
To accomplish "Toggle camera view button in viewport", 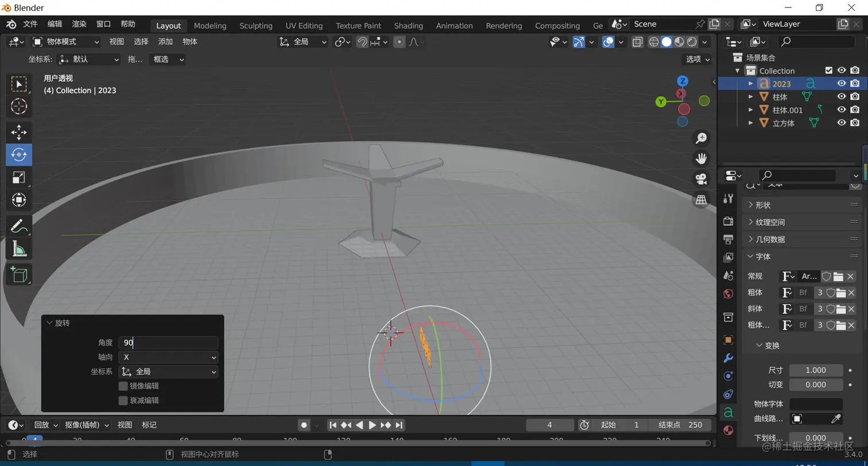I will tap(701, 179).
